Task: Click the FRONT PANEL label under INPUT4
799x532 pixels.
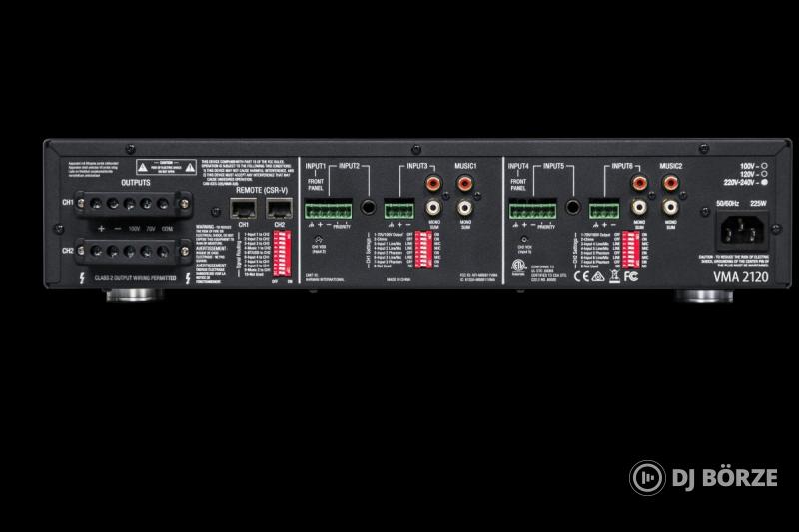Action: tap(518, 185)
